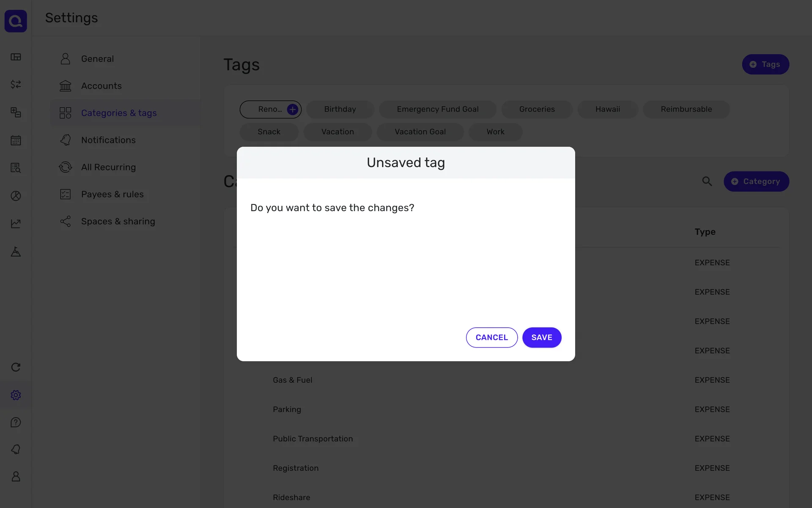Go to Accounts settings section
This screenshot has width=812, height=508.
(x=101, y=86)
